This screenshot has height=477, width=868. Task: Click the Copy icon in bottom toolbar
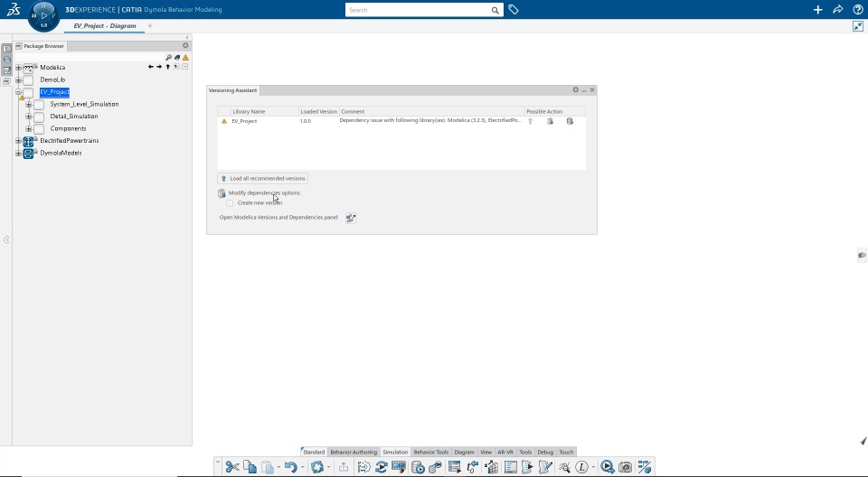[x=250, y=467]
